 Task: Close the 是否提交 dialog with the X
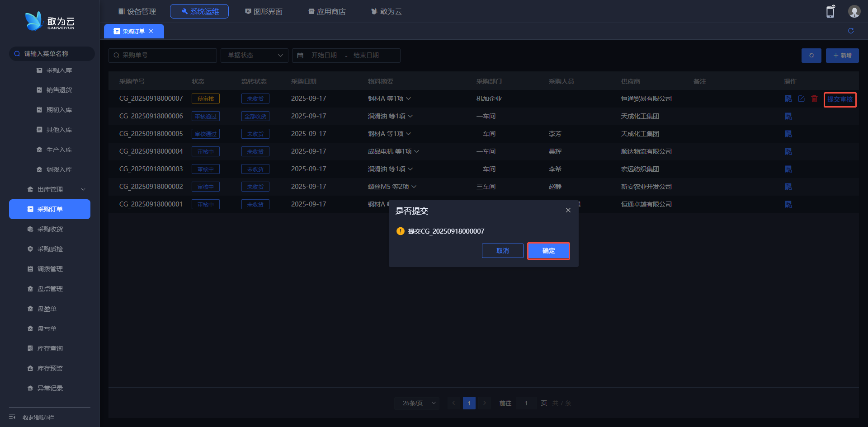click(x=568, y=210)
